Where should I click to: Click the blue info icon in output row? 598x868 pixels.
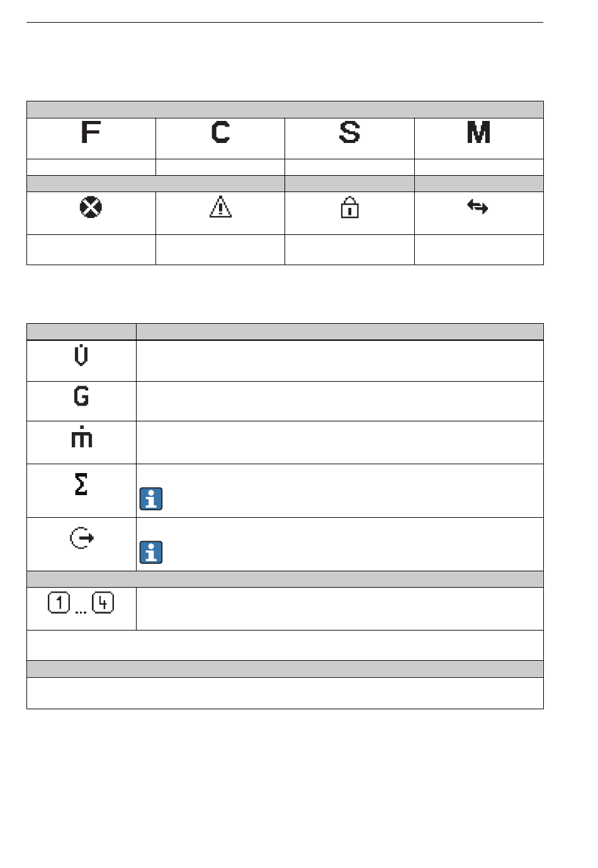tap(151, 552)
